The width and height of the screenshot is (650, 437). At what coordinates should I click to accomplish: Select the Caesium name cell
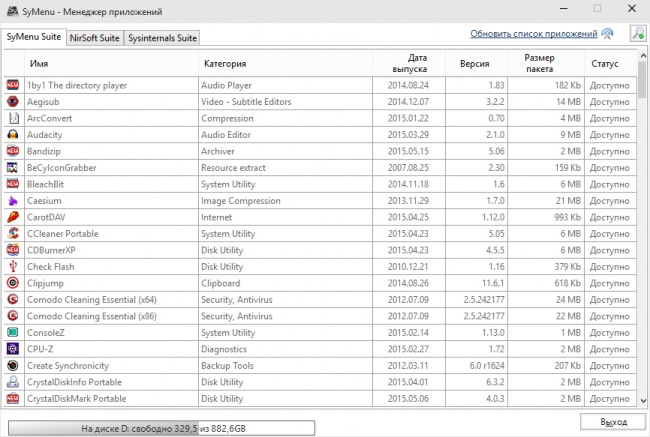[x=112, y=201]
